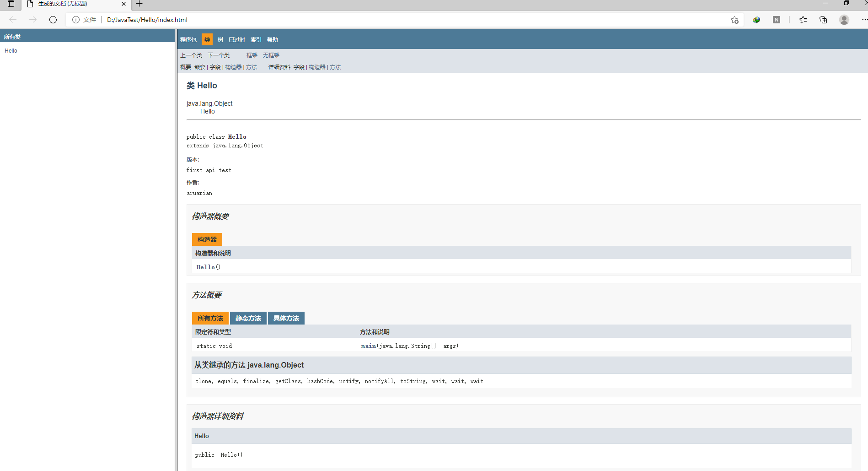Screen dimensions: 868x471
Task: Click the inherited methods list starting with clone
Action: tap(339, 381)
